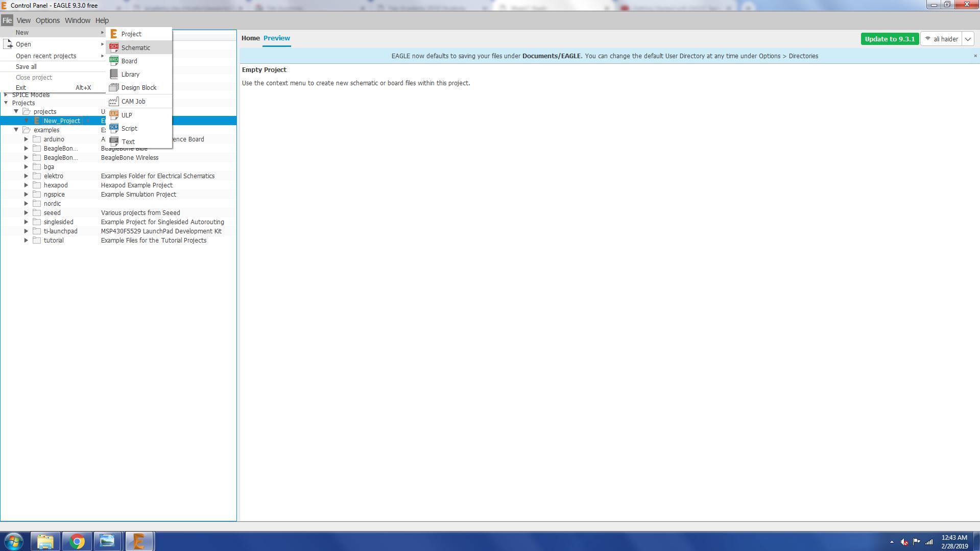Expand the hexapod folder arrow
980x551 pixels.
[27, 185]
